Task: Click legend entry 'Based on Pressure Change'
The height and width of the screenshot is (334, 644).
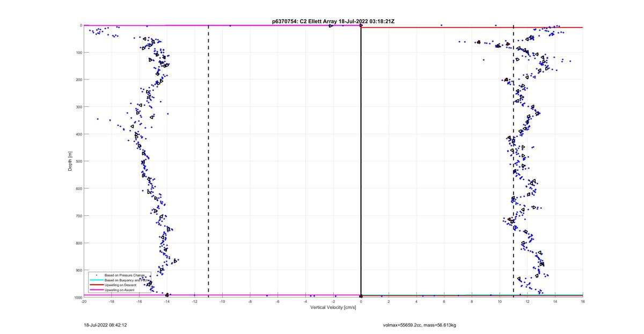Action: pyautogui.click(x=125, y=275)
